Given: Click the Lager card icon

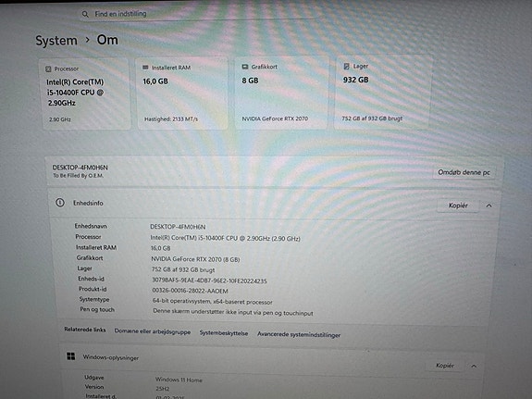Looking at the screenshot, I should click(x=346, y=67).
